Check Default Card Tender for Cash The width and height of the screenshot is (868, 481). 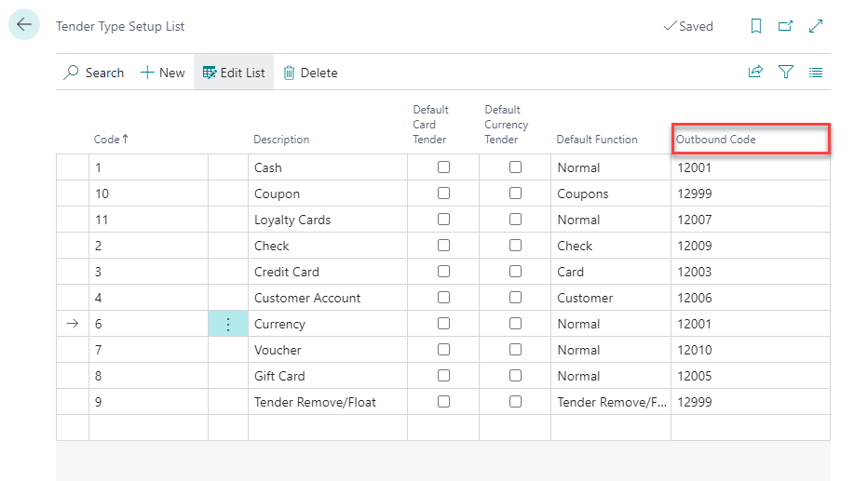click(x=443, y=167)
